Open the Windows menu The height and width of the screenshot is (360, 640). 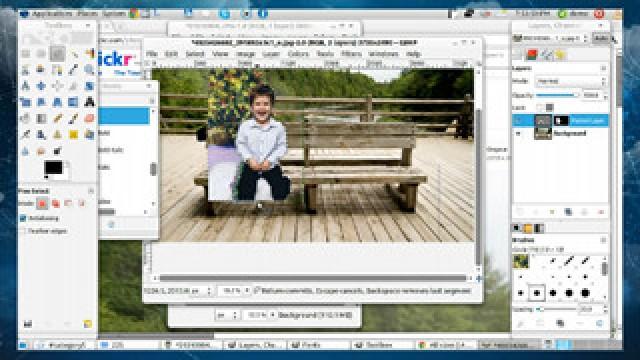click(383, 54)
